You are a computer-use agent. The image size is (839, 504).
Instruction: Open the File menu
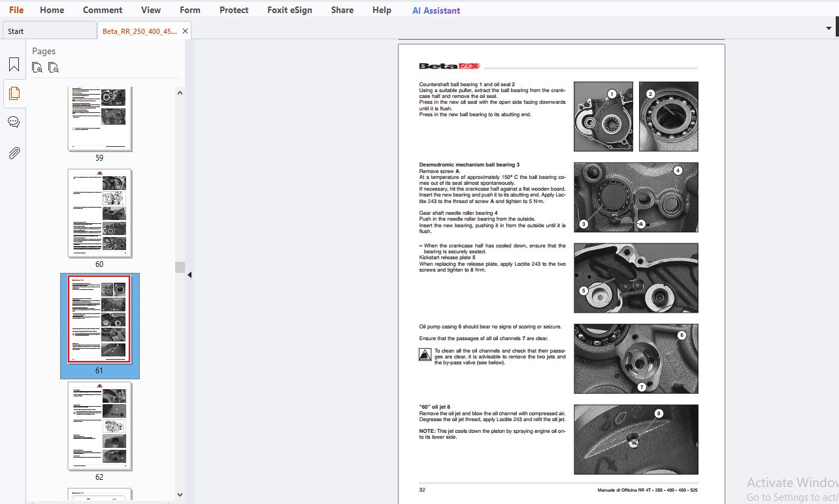(16, 10)
